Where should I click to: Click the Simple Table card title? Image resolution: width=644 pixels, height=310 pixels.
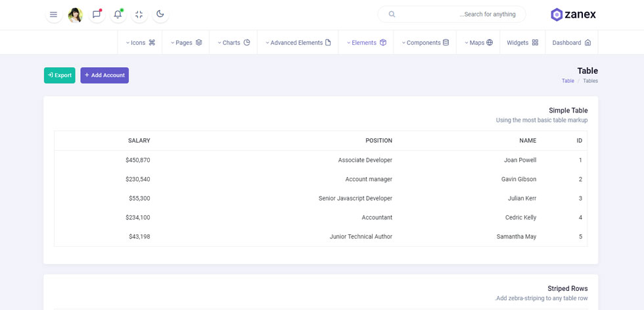pos(568,111)
